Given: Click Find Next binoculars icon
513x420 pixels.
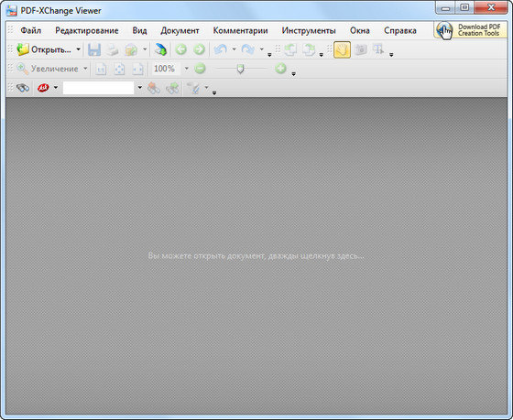Looking at the screenshot, I should click(172, 88).
